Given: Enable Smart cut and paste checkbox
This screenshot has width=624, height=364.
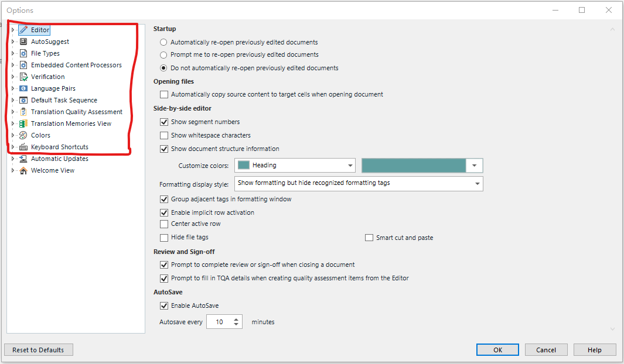Looking at the screenshot, I should 369,238.
